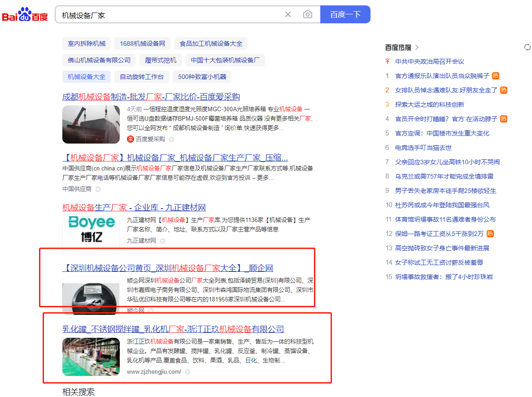Open crane thumbnail of 百度爱采购 result
532x397 pixels.
91,124
